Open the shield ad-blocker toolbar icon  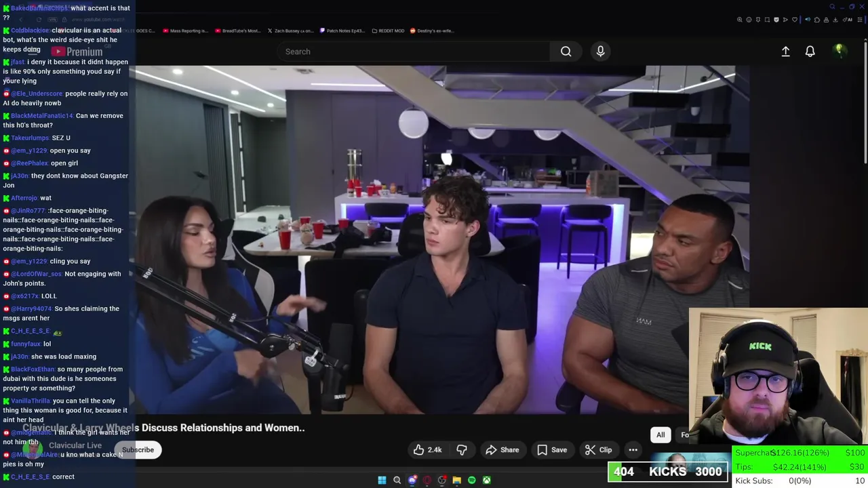click(x=776, y=20)
